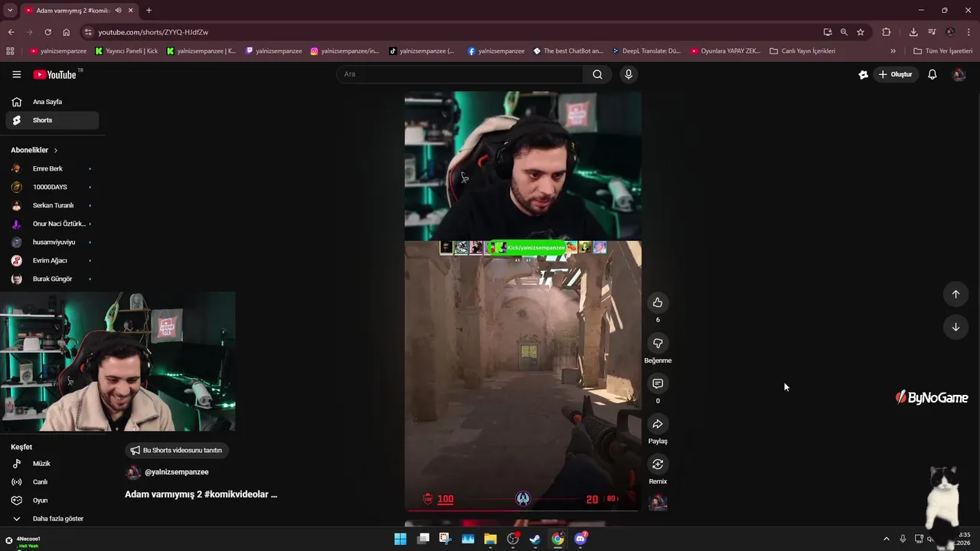Screen dimensions: 980x551
Task: Show hidden system tray icons chevron
Action: click(x=887, y=539)
